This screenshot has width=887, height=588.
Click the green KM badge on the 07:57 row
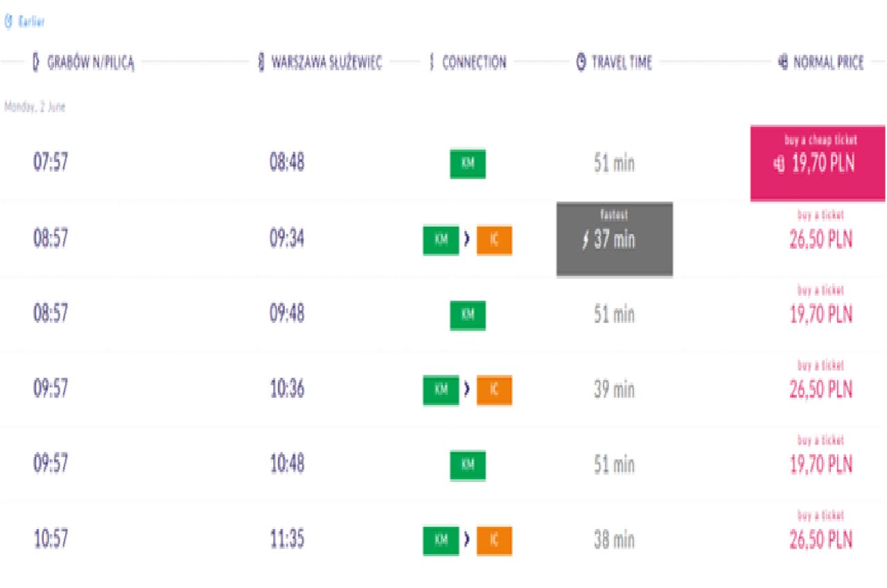(468, 163)
